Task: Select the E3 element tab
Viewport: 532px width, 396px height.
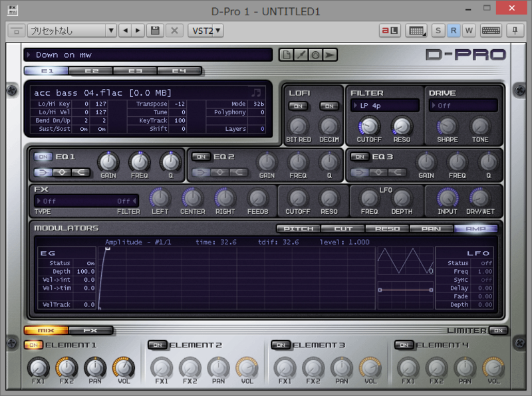Action: pyautogui.click(x=135, y=71)
